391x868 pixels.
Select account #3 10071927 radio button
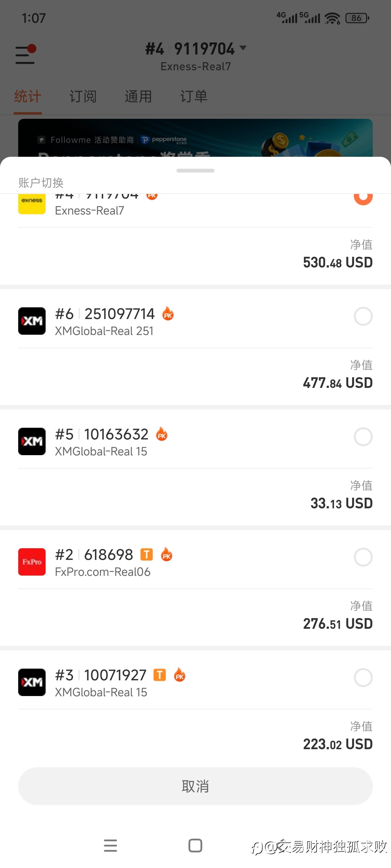click(x=363, y=677)
